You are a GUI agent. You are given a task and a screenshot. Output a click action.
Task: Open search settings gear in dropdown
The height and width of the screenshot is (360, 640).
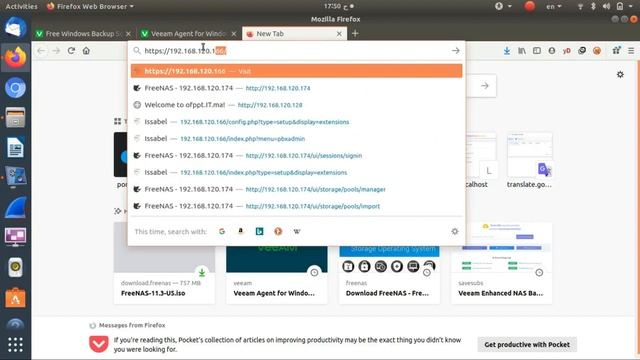(x=455, y=231)
